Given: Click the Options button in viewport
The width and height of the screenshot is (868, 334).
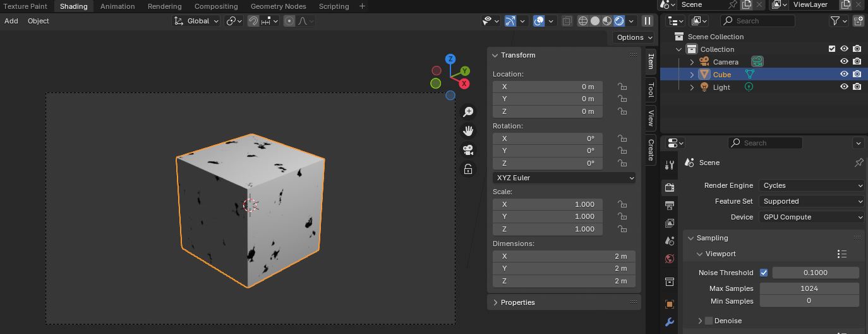Looking at the screenshot, I should click(x=634, y=37).
